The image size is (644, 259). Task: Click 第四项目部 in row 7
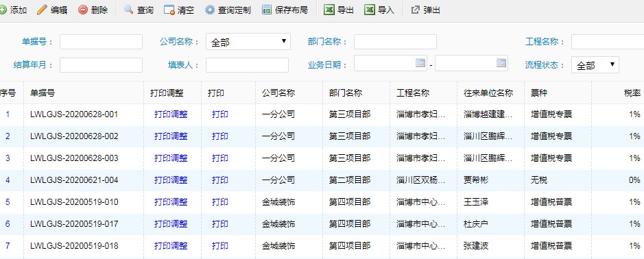point(350,246)
